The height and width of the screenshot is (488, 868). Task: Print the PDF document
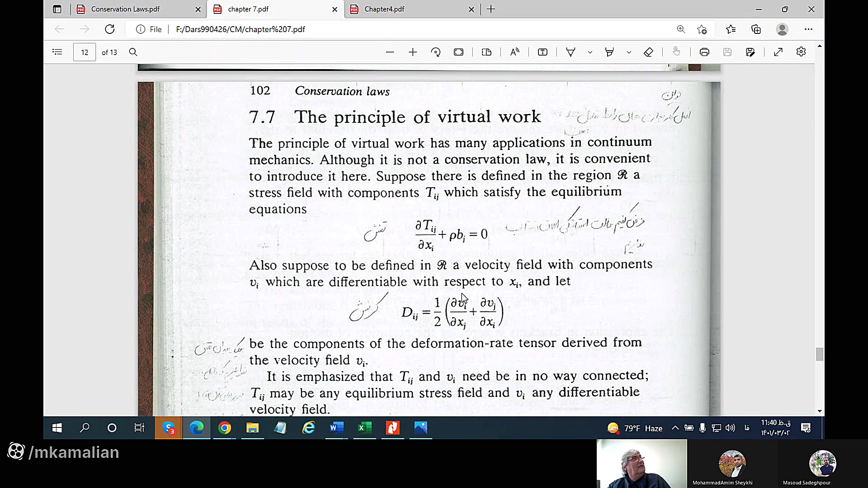(x=704, y=52)
